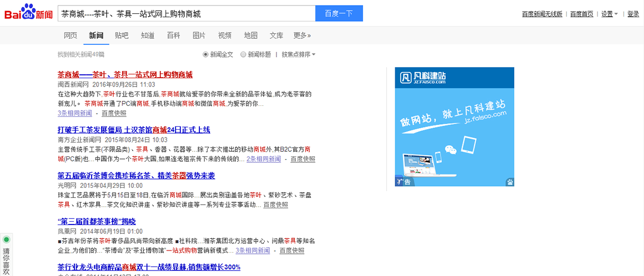Switch to the 文库 tab
The image size is (644, 276).
pos(276,35)
